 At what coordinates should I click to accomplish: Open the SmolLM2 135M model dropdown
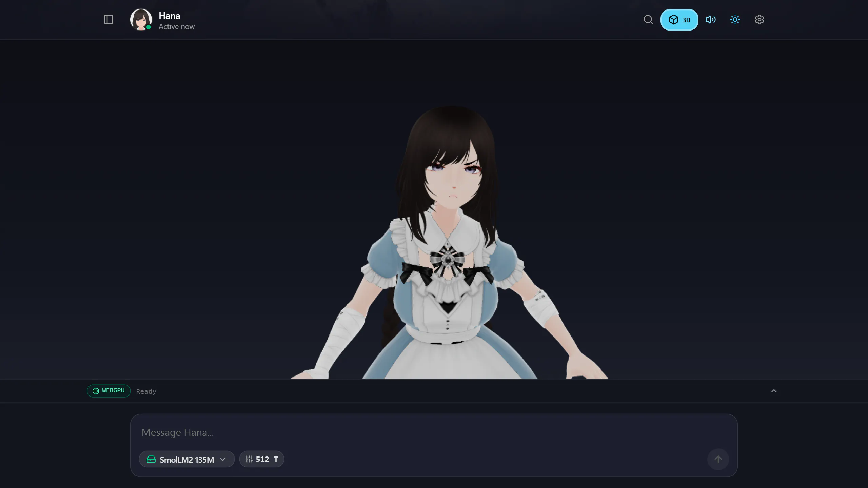(186, 459)
